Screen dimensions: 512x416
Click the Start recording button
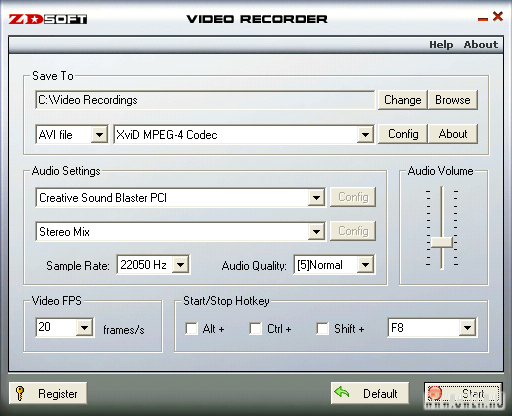(x=463, y=393)
